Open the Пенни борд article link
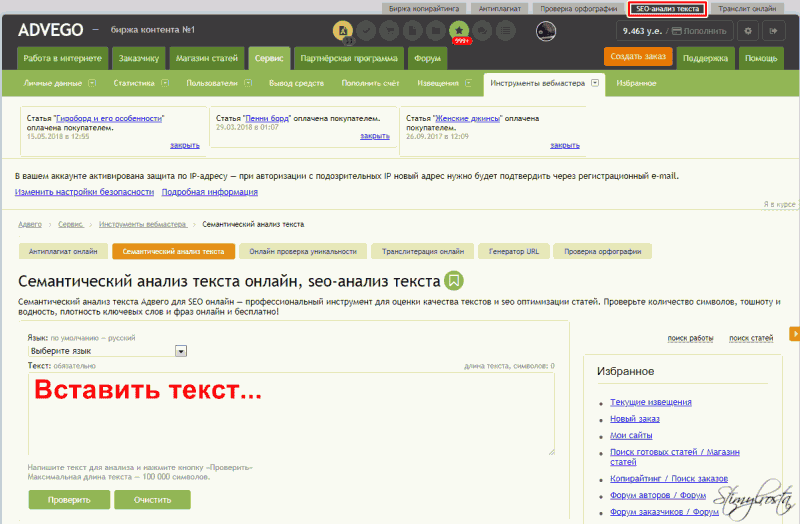 tap(267, 118)
